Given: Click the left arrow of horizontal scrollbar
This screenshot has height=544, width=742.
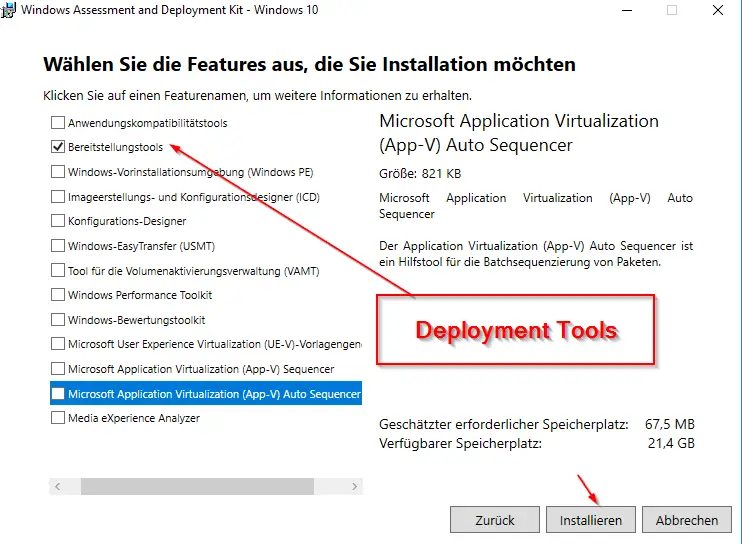Looking at the screenshot, I should [x=58, y=486].
